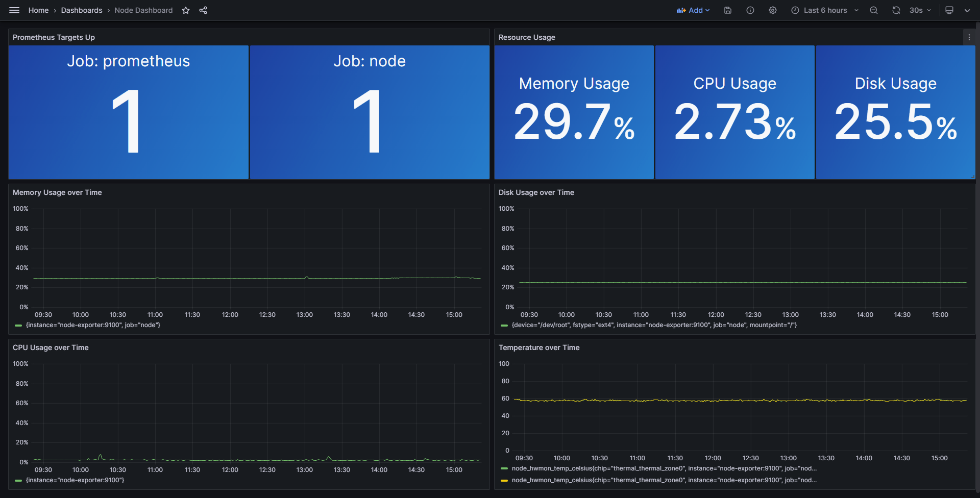The image size is (980, 498).
Task: Star the Node Dashboard as favorite
Action: click(186, 10)
